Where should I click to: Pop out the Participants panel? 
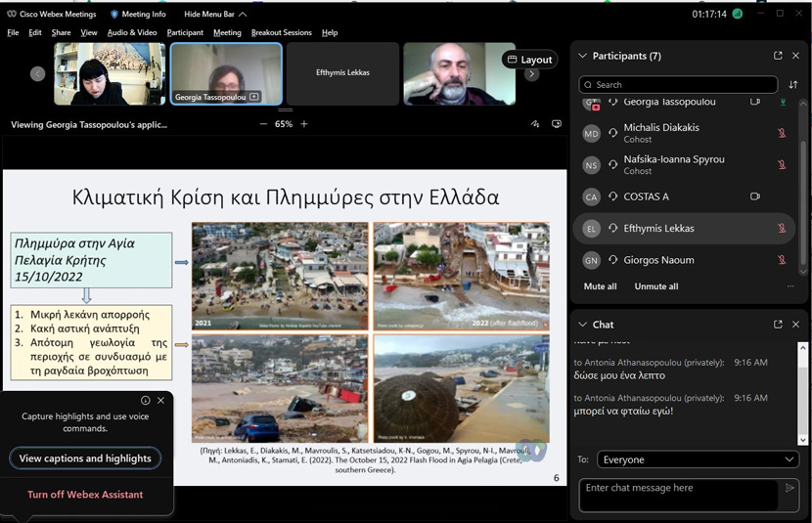(x=778, y=56)
